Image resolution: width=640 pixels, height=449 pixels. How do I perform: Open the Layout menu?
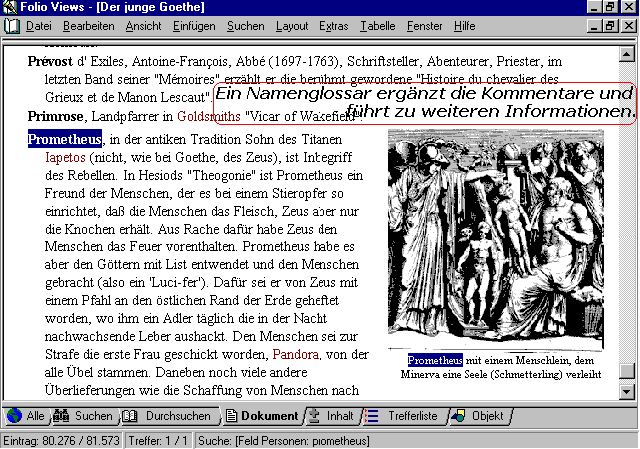(292, 27)
